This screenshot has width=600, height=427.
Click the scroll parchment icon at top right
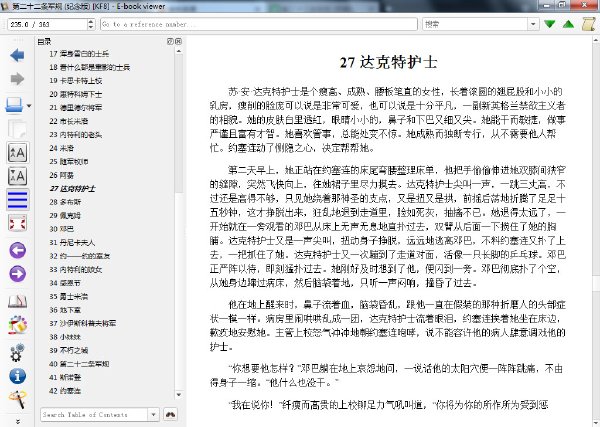[589, 24]
